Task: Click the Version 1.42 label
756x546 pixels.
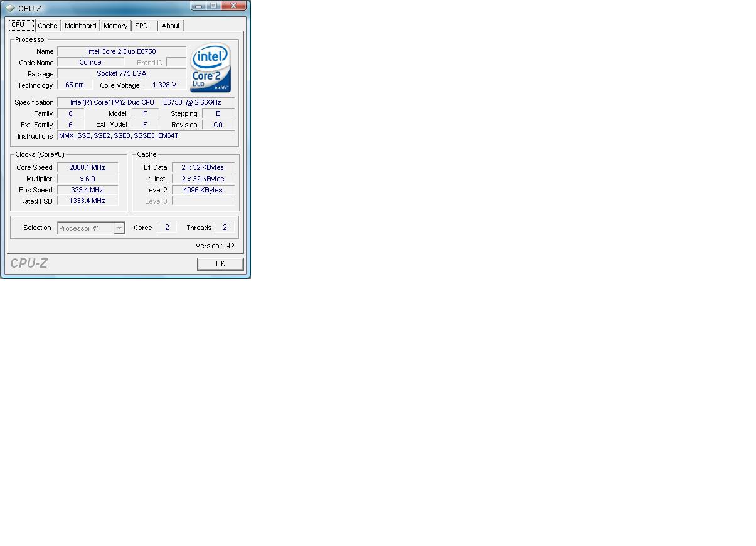Action: pos(215,246)
